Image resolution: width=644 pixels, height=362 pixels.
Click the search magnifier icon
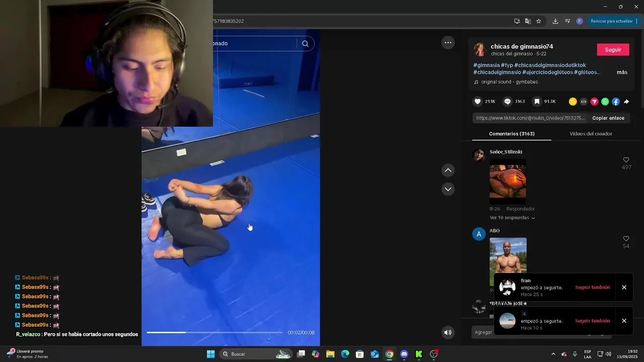point(305,44)
